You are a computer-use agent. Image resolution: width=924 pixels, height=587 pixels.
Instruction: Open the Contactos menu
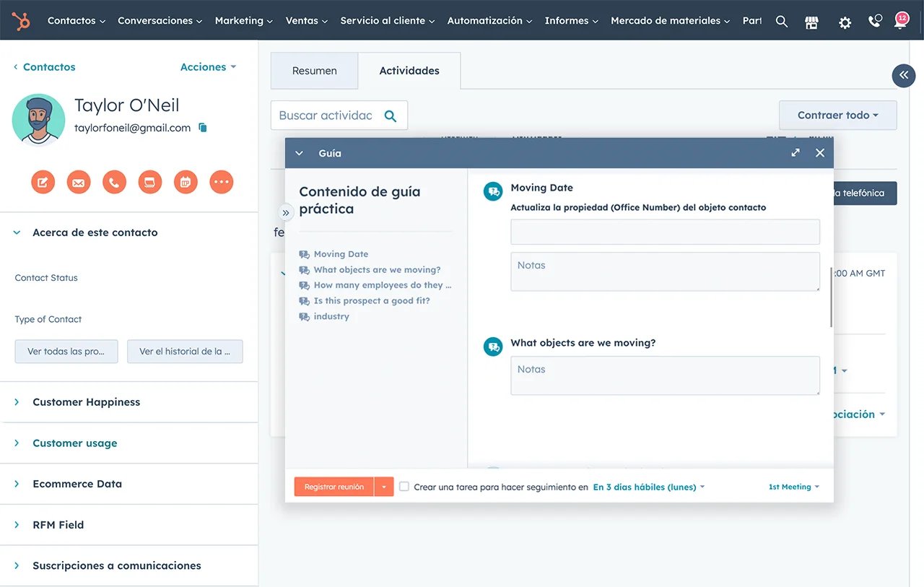[77, 21]
